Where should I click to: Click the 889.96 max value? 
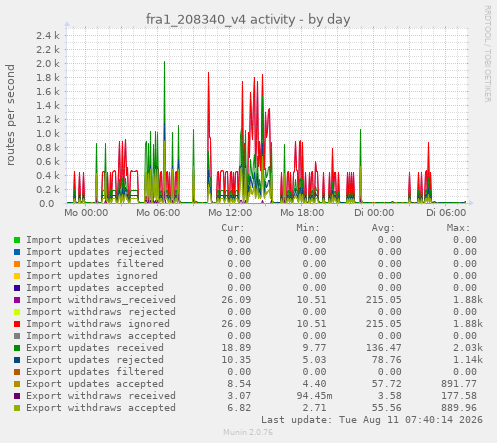point(459,408)
